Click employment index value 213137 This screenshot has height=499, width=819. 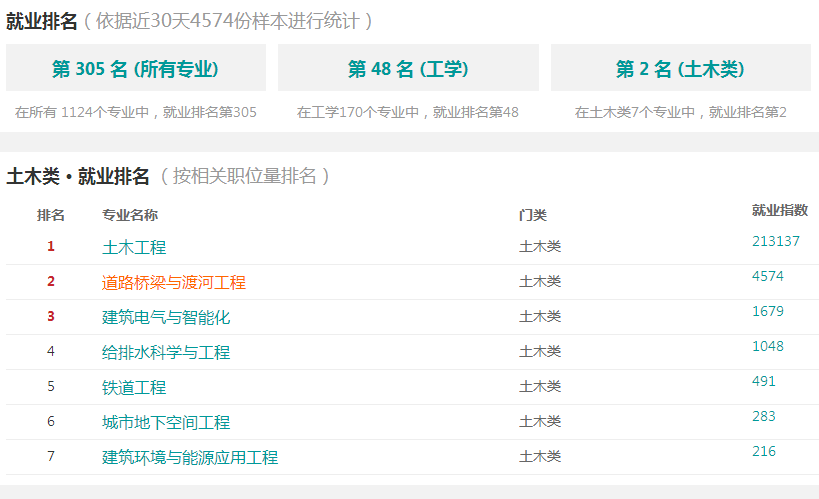[776, 241]
